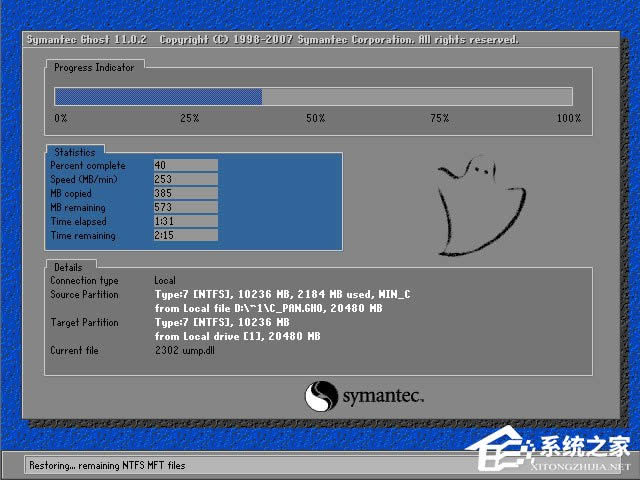
Task: Click the MB remaining label
Action: [x=78, y=207]
